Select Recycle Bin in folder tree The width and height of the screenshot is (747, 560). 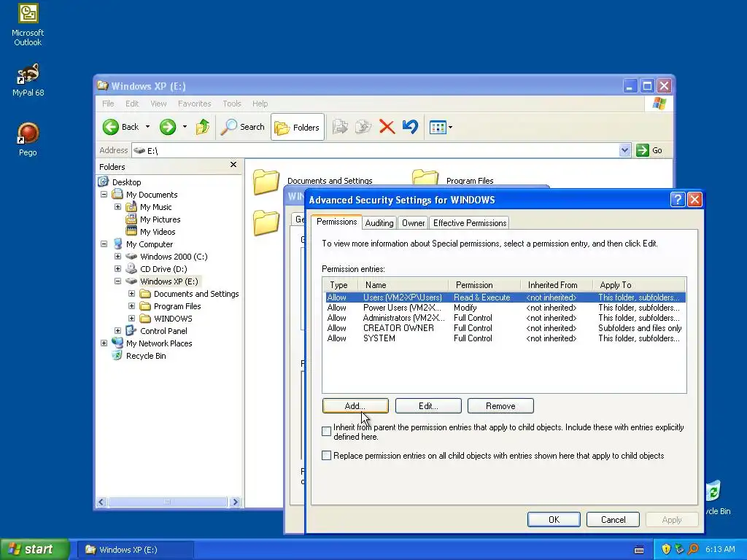[x=146, y=356]
